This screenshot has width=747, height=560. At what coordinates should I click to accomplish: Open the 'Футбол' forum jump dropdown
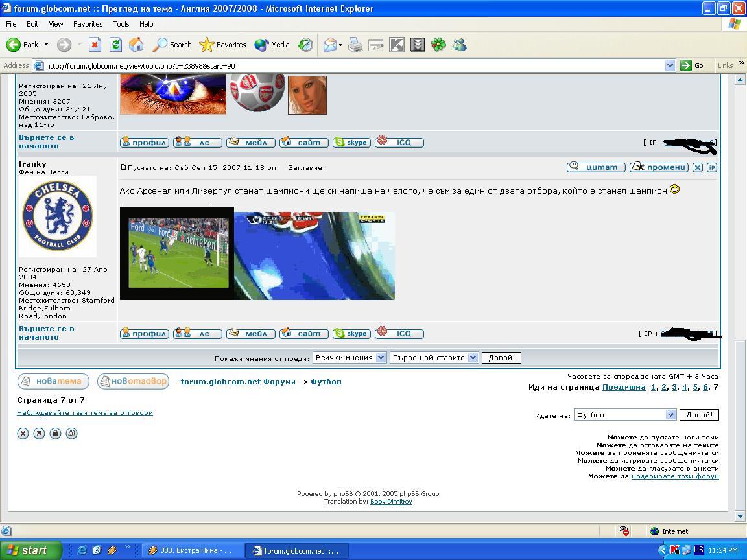(624, 415)
